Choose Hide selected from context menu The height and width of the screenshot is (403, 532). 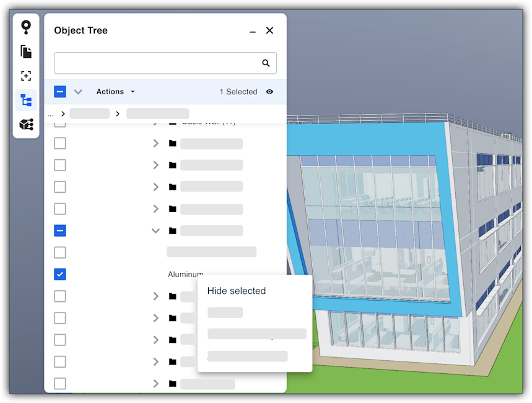(x=237, y=291)
